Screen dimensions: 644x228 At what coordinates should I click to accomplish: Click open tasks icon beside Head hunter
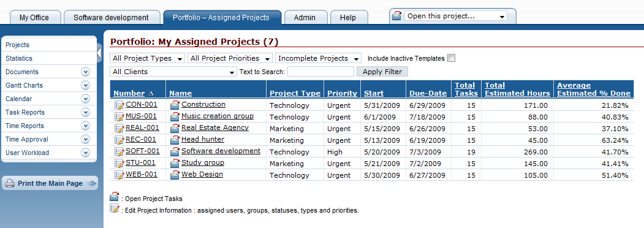click(175, 140)
